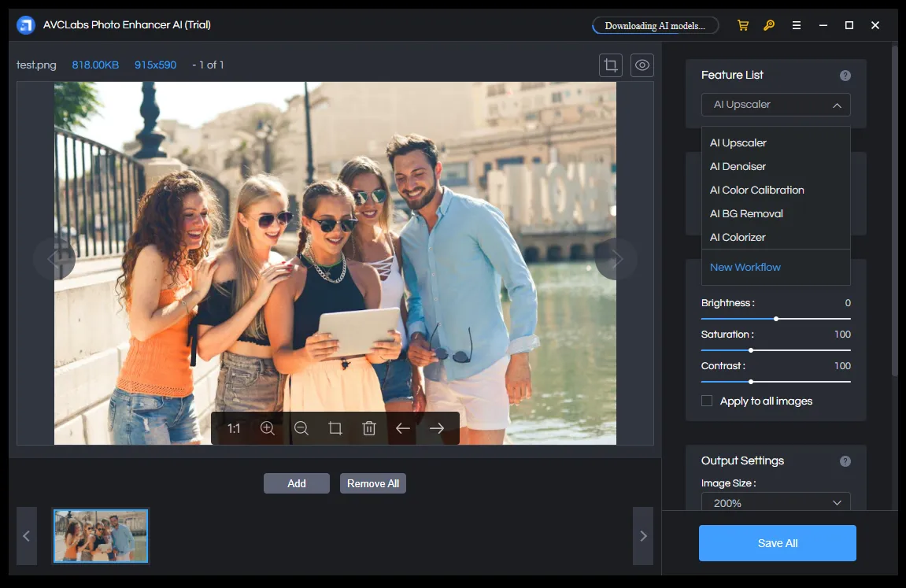This screenshot has width=906, height=588.
Task: Click the yellow key registration icon
Action: (769, 24)
